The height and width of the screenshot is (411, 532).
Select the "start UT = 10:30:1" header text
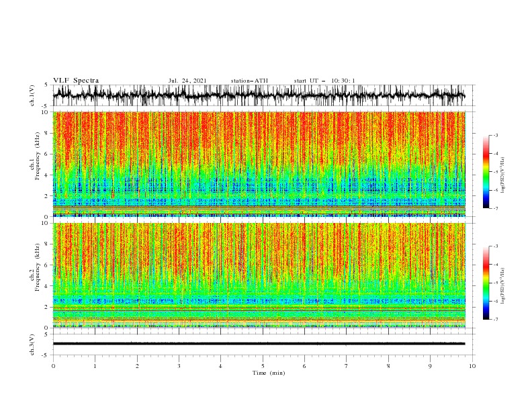pyautogui.click(x=324, y=81)
